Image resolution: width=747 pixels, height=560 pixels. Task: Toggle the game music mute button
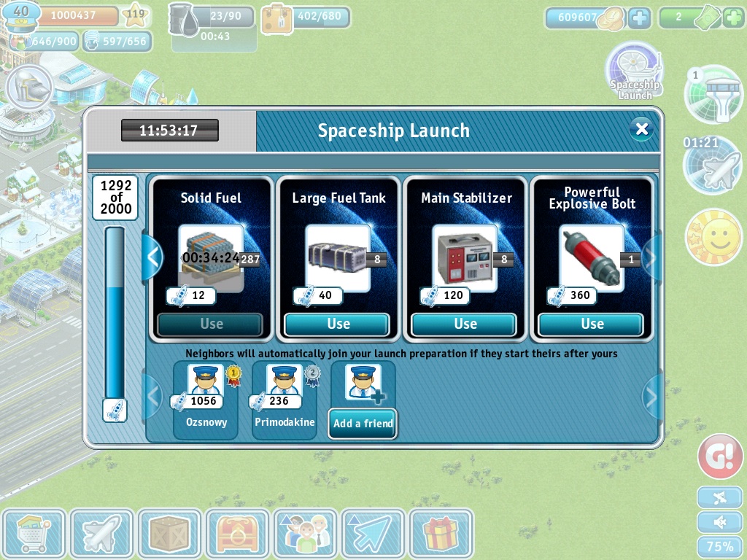tap(720, 498)
